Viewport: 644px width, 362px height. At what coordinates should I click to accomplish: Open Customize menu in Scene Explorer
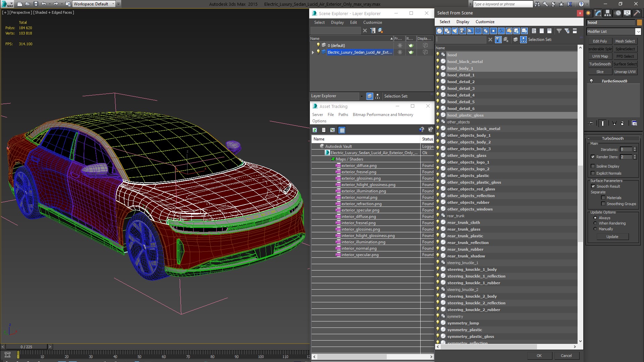373,22
